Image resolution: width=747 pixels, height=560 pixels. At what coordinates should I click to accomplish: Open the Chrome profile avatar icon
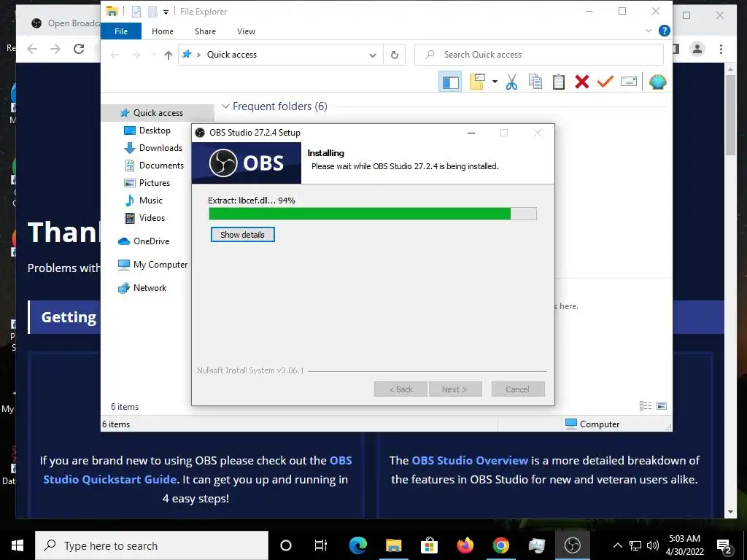pyautogui.click(x=697, y=49)
